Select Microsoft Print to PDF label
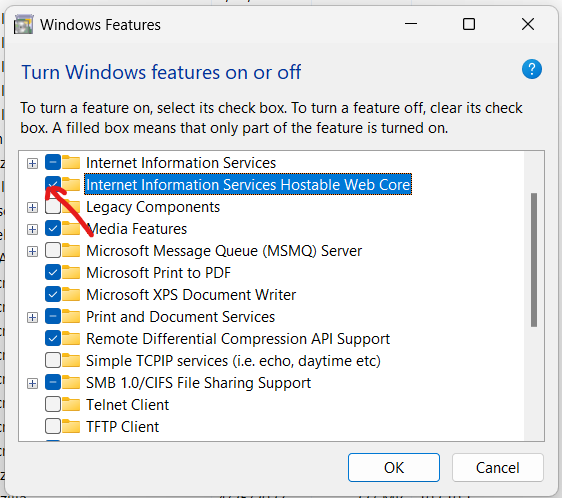 [158, 273]
